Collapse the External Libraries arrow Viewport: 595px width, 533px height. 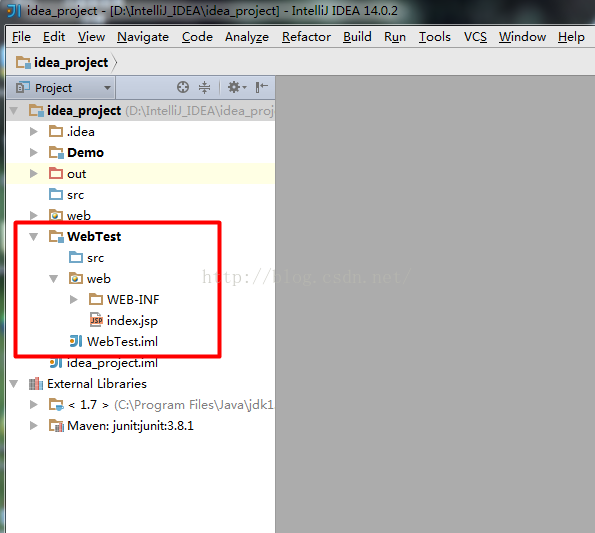coord(14,384)
